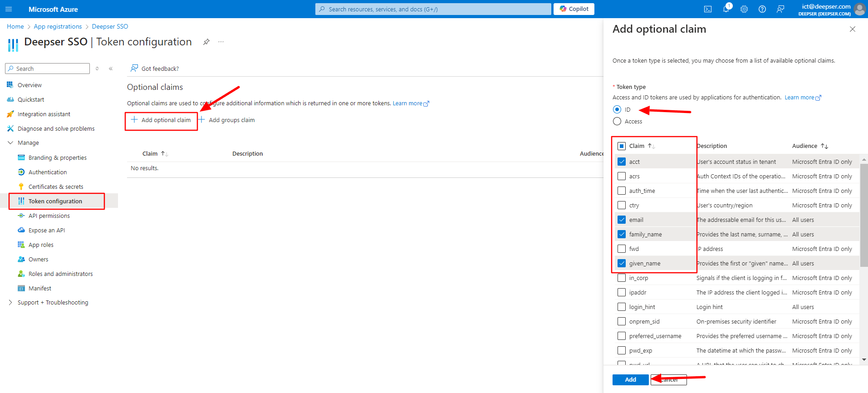Open the Copilot button
This screenshot has width=868, height=393.
pyautogui.click(x=574, y=9)
